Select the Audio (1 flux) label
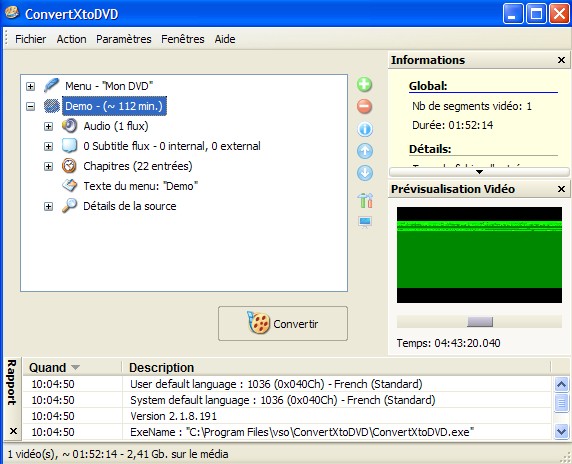This screenshot has height=464, width=572. 116,126
